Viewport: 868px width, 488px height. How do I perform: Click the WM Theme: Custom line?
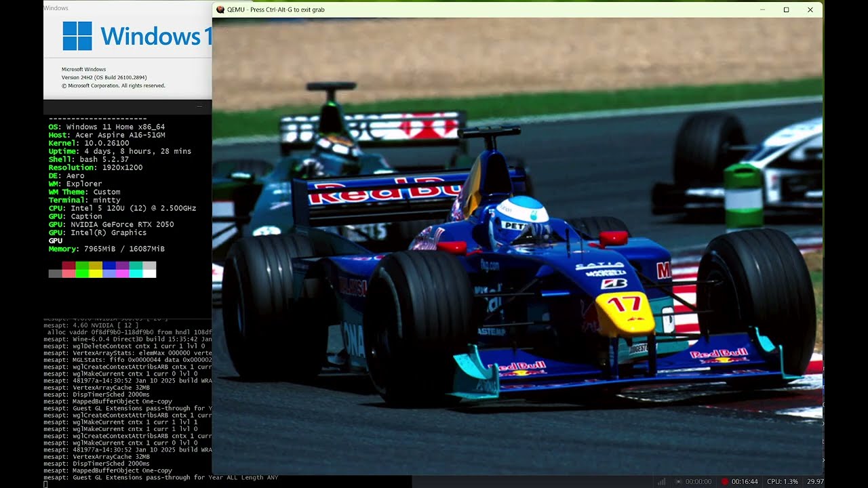pyautogui.click(x=84, y=192)
